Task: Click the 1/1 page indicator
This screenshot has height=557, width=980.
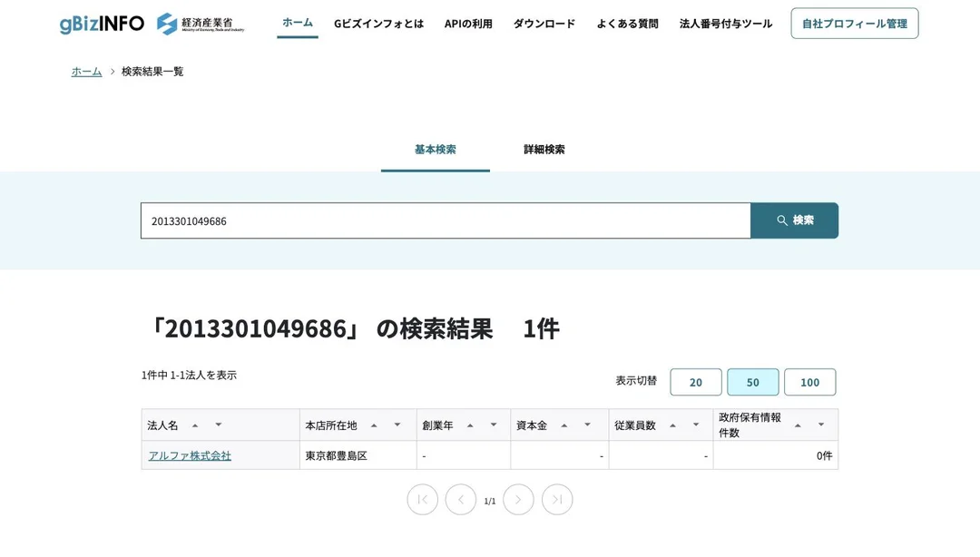Action: (490, 501)
